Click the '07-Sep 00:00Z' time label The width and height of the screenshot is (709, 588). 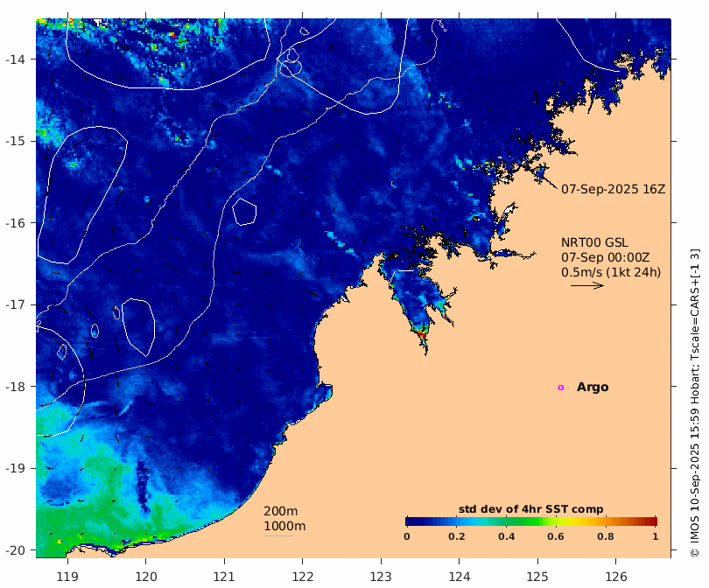(606, 257)
